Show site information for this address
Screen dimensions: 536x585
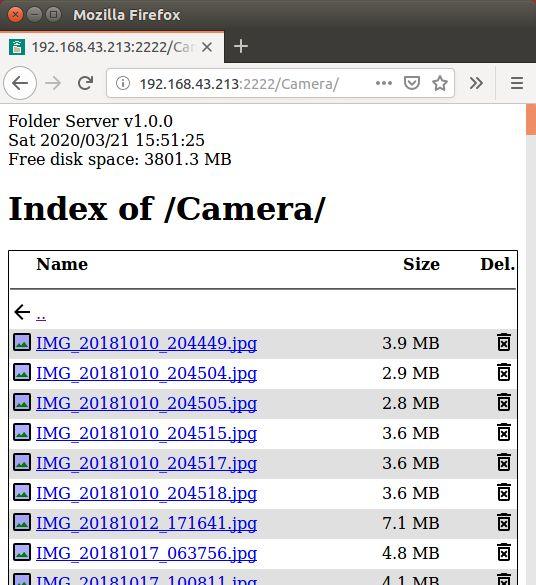coord(123,83)
